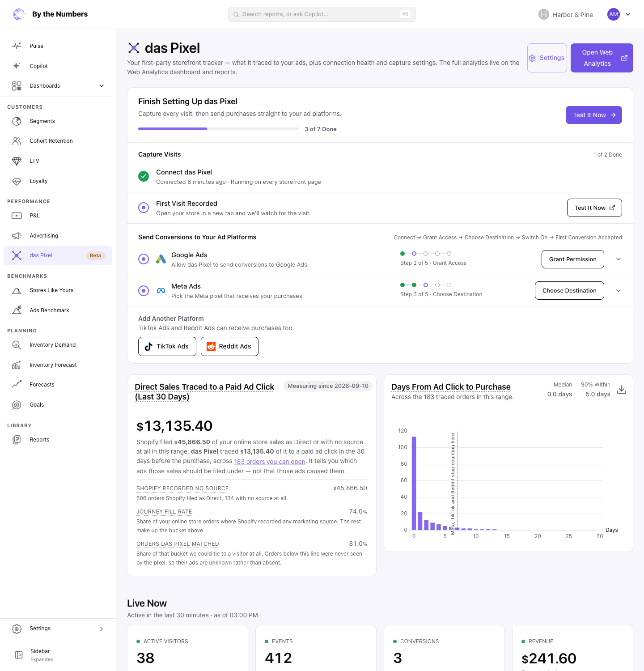The height and width of the screenshot is (671, 644).
Task: Click the Inventory Demand magnifier icon
Action: click(17, 345)
